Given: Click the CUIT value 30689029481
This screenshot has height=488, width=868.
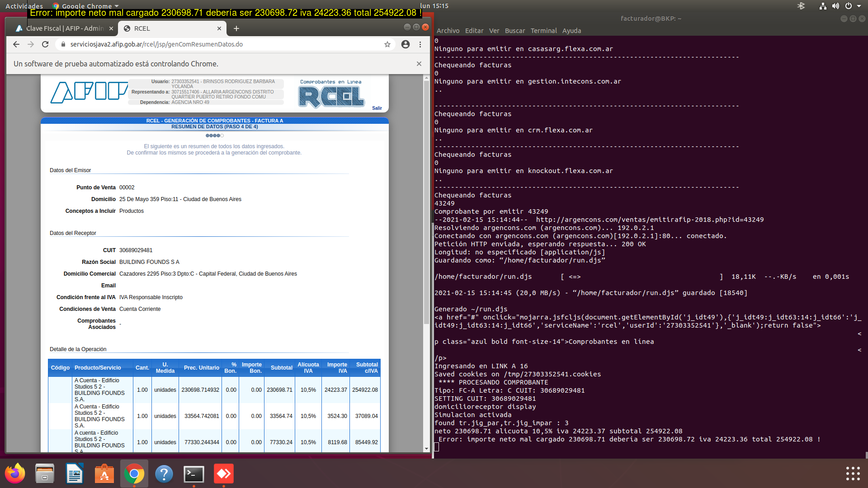Looking at the screenshot, I should 136,250.
